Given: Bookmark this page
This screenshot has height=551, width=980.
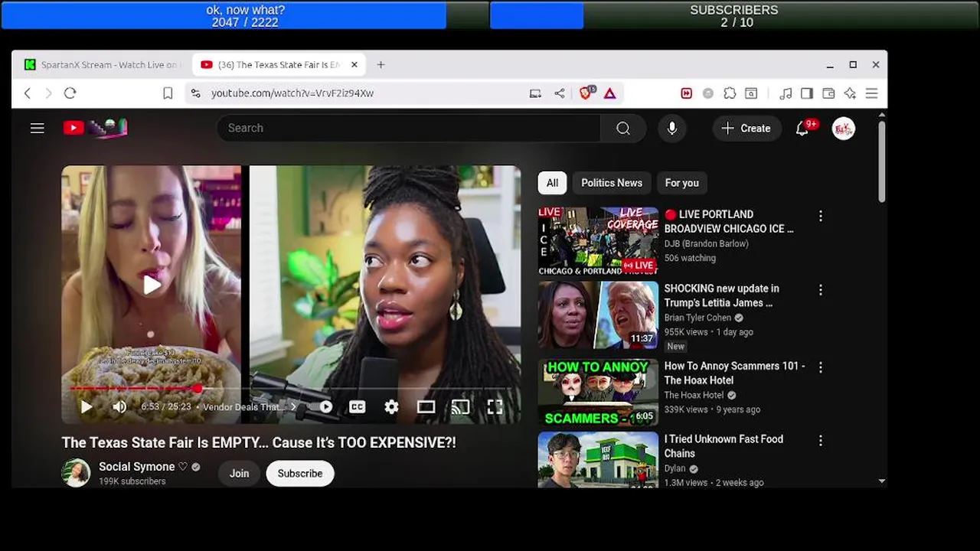Looking at the screenshot, I should click(168, 93).
